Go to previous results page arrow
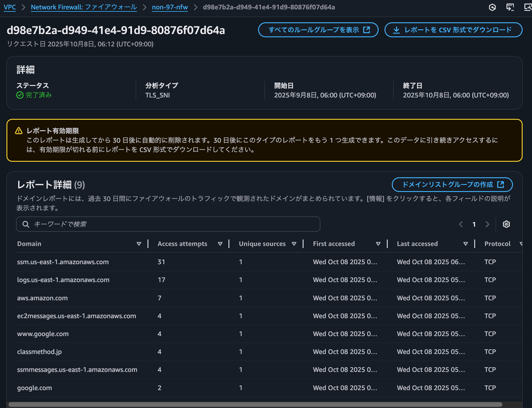532x408 pixels. point(461,224)
